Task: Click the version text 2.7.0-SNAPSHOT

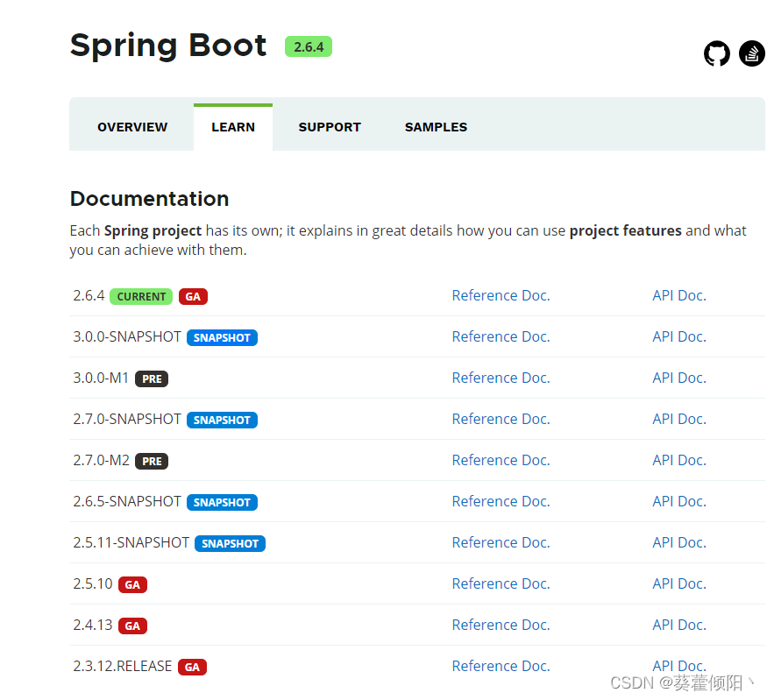Action: 127,419
